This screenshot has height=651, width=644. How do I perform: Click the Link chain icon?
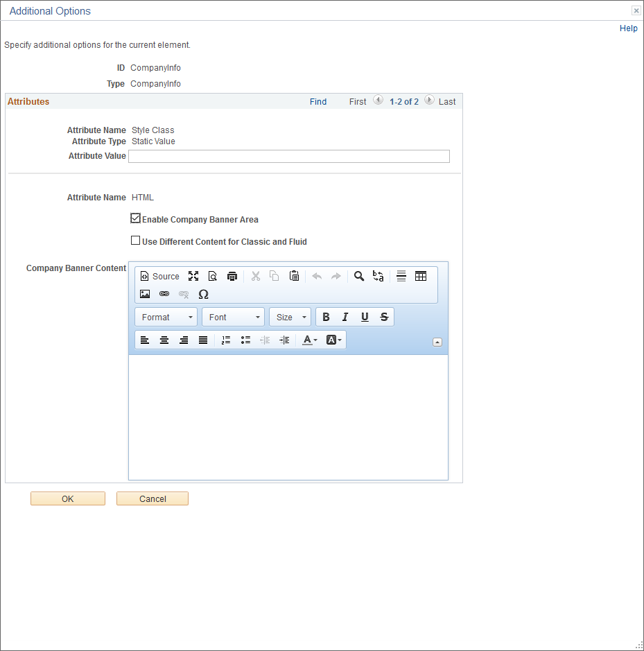coord(164,294)
